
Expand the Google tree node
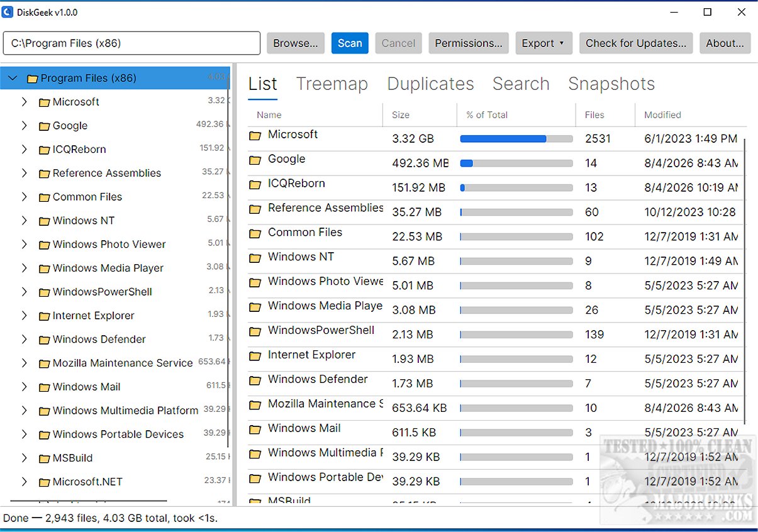24,126
